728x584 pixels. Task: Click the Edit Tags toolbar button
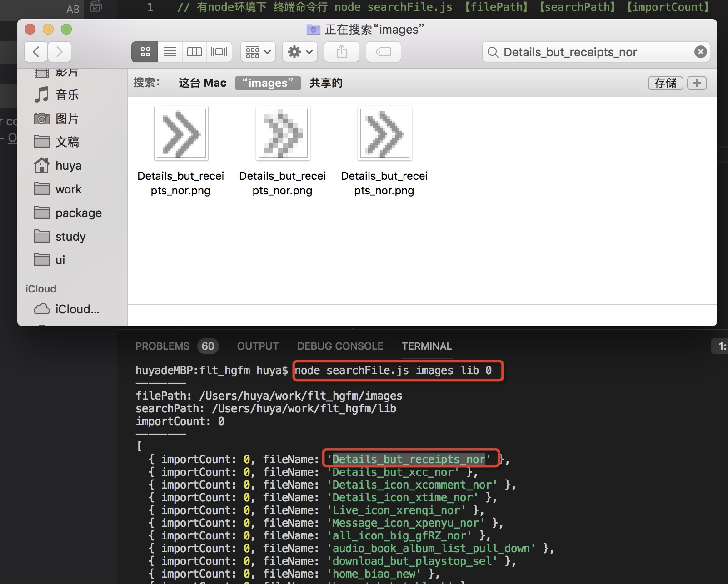[x=384, y=52]
